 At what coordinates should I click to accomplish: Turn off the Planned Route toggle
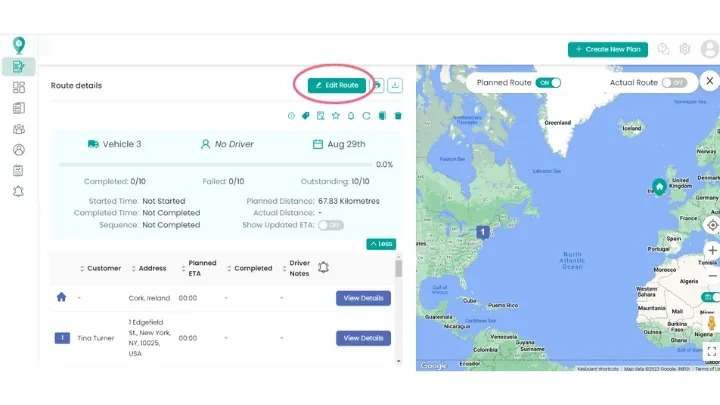[x=548, y=83]
